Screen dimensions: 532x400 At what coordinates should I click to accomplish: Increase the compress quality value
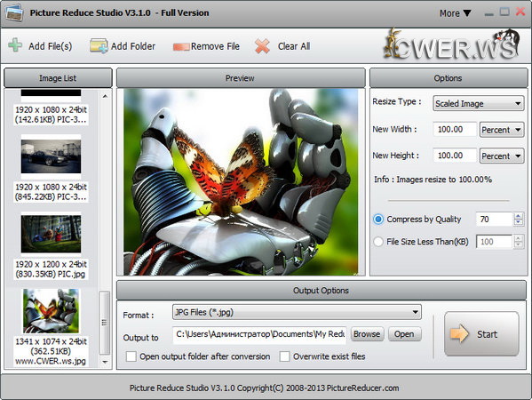pos(518,216)
